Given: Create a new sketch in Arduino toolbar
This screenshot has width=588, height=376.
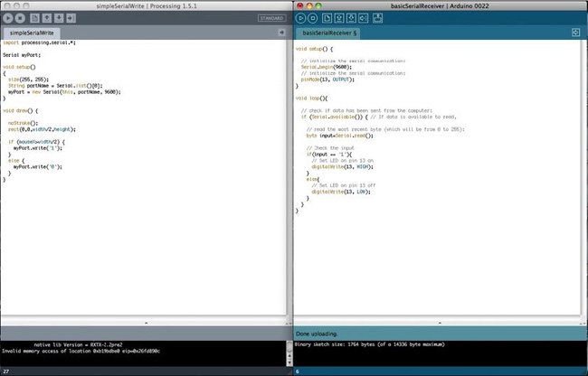Looking at the screenshot, I should (x=327, y=18).
